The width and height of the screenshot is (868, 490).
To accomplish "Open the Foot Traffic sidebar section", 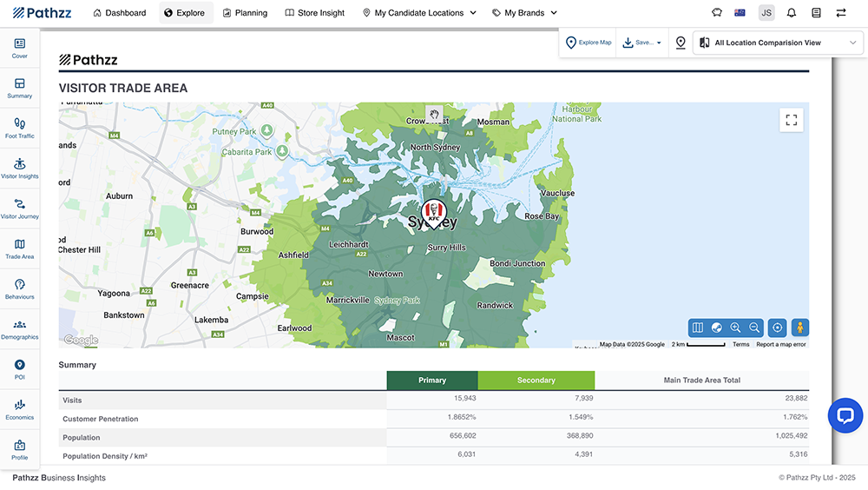I will (x=19, y=129).
